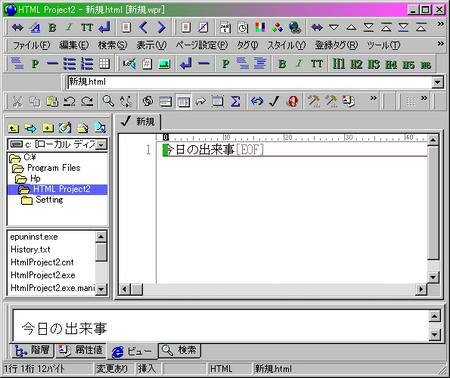
Task: Click the red Opera browser icon
Action: point(292,101)
